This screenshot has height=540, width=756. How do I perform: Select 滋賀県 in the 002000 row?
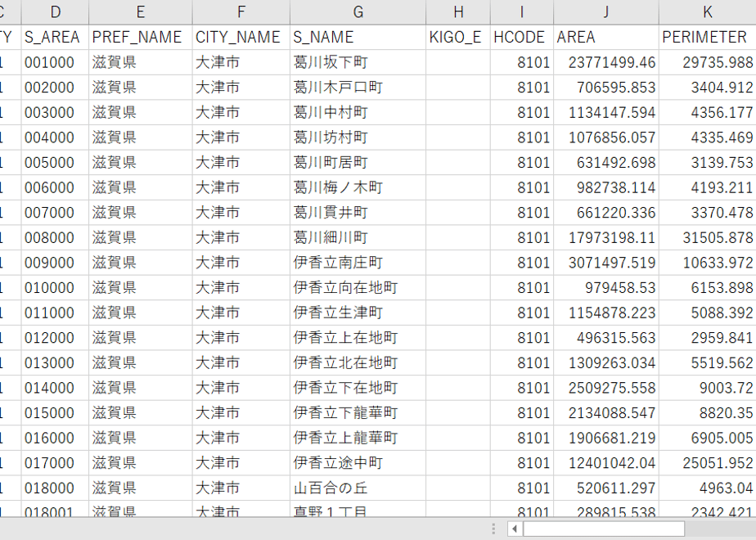point(140,88)
